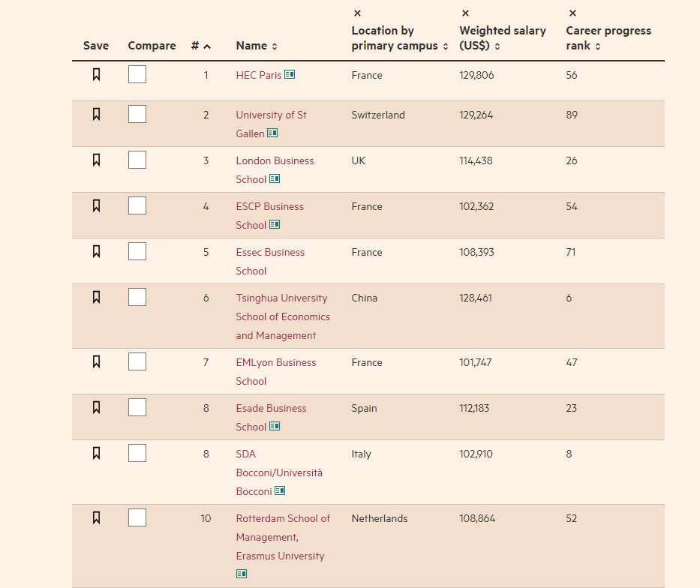This screenshot has width=700, height=588.
Task: Open Essec Business School link
Action: click(270, 262)
